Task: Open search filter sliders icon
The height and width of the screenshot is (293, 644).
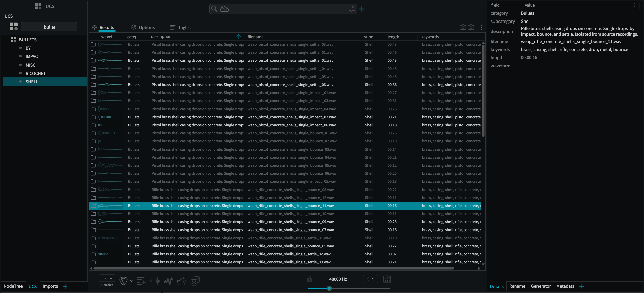Action: 352,9
